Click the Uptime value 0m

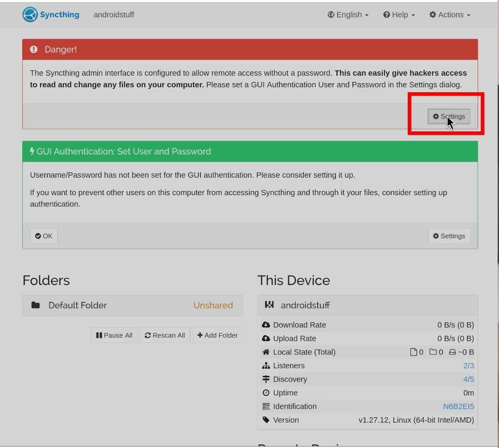pos(468,393)
